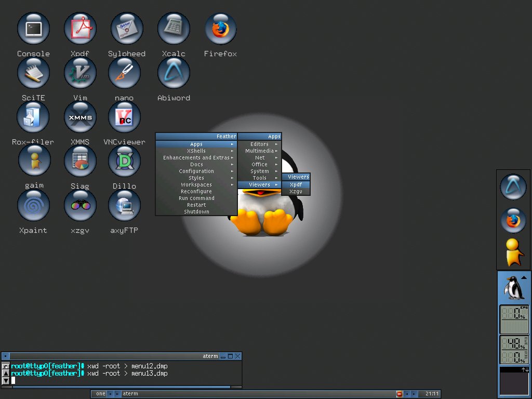Image resolution: width=532 pixels, height=399 pixels.
Task: Click the aterm scrollbar down arrow
Action: pos(6,381)
